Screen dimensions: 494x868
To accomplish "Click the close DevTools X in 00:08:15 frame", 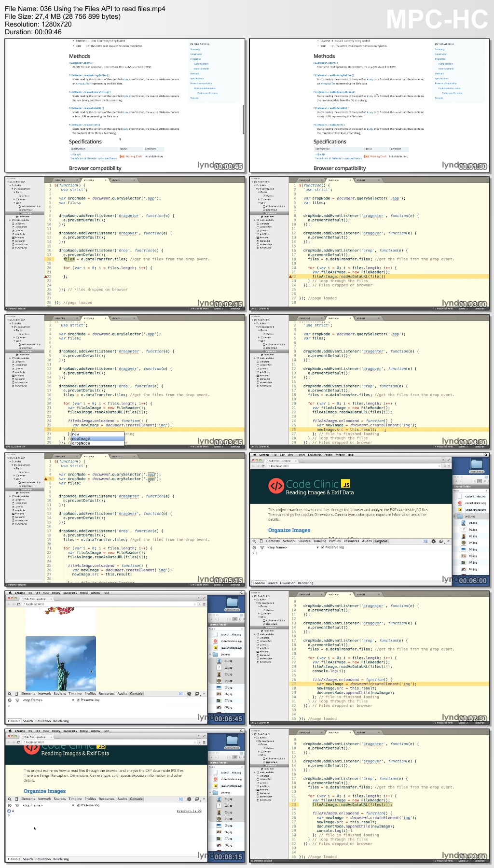I will (x=204, y=799).
